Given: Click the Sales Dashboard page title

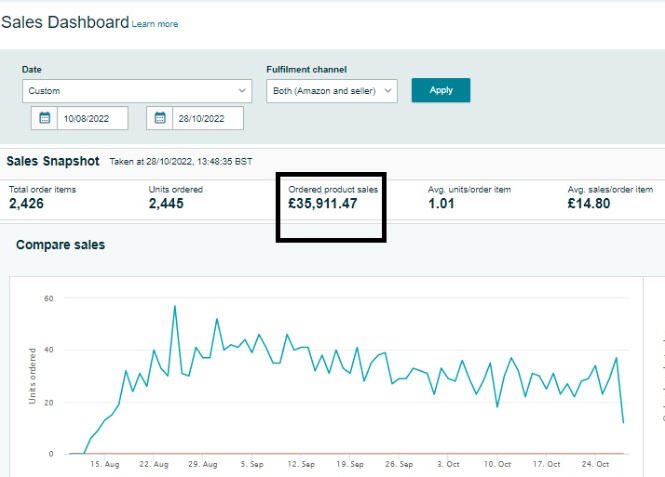Looking at the screenshot, I should click(x=65, y=22).
